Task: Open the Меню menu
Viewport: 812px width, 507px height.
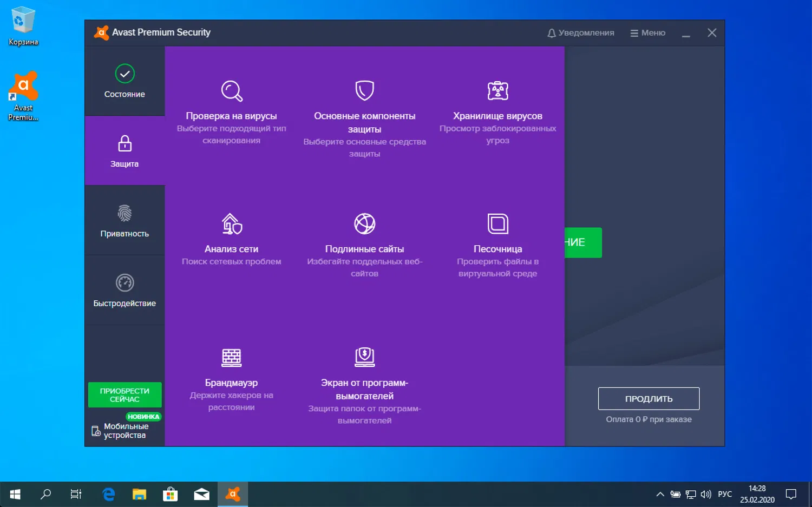Action: [647, 32]
